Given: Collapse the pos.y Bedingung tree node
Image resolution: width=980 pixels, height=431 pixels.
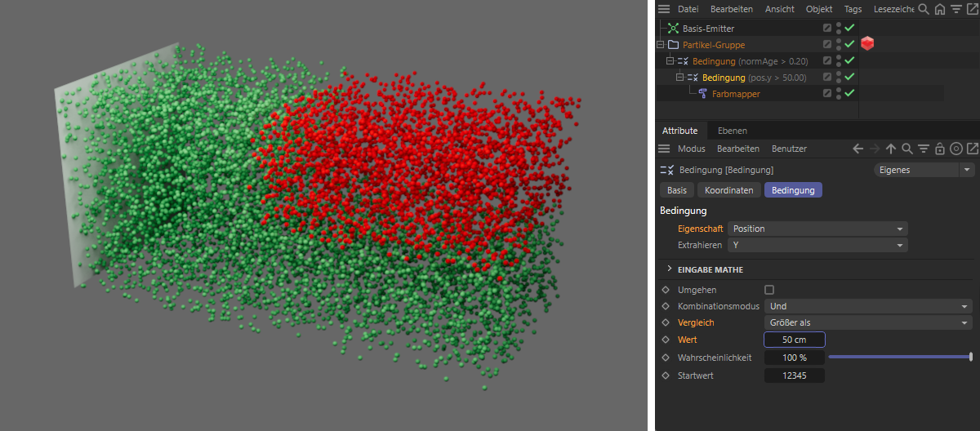Looking at the screenshot, I should [680, 78].
